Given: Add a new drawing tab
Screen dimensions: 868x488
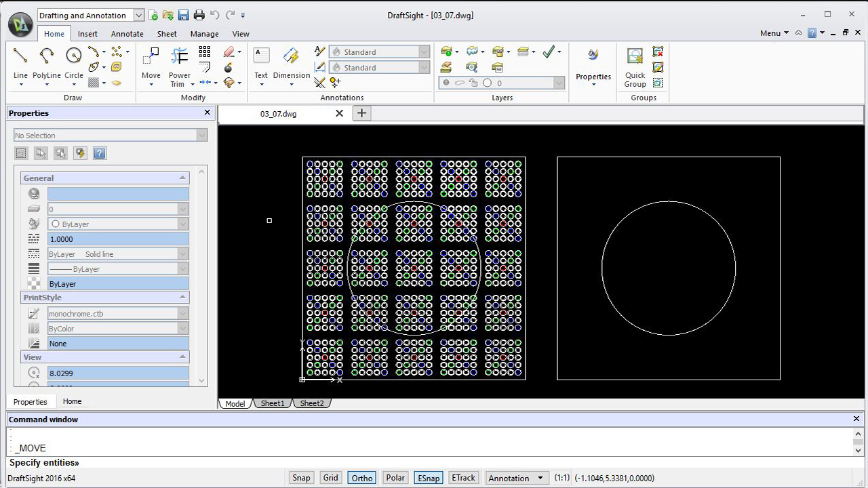Looking at the screenshot, I should coord(361,113).
